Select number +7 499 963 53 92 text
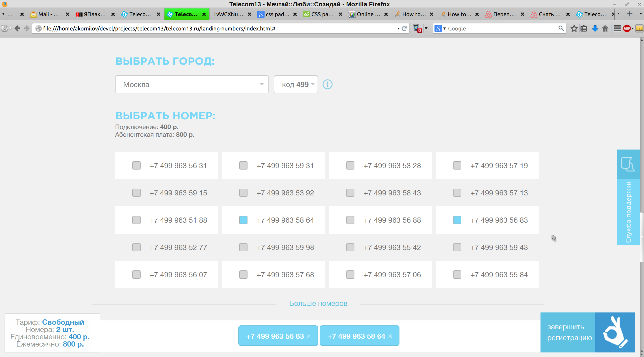 tap(285, 193)
